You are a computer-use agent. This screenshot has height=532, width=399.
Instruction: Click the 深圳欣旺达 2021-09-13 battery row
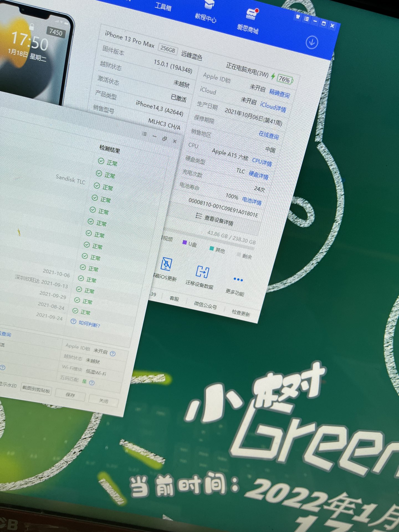point(42,282)
